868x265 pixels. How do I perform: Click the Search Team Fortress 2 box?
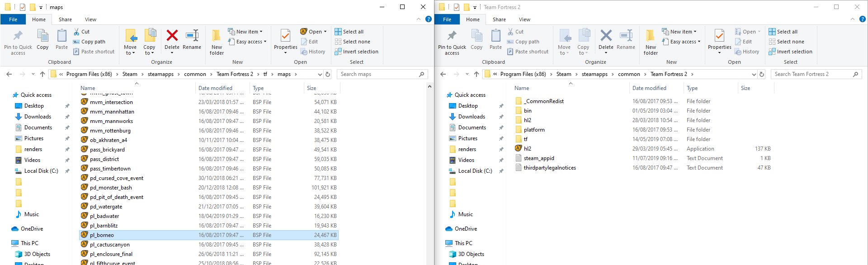tap(816, 74)
